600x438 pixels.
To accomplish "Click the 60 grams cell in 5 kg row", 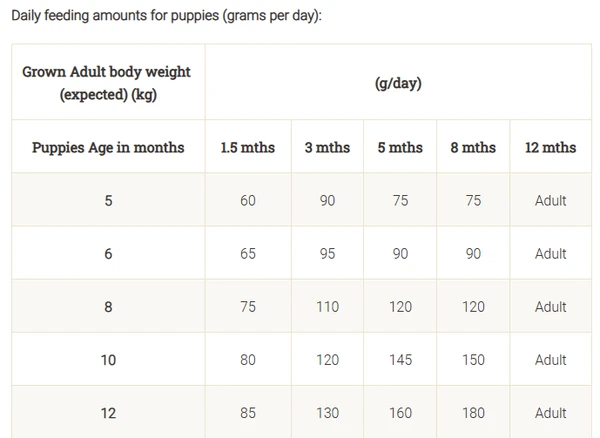I will (247, 201).
